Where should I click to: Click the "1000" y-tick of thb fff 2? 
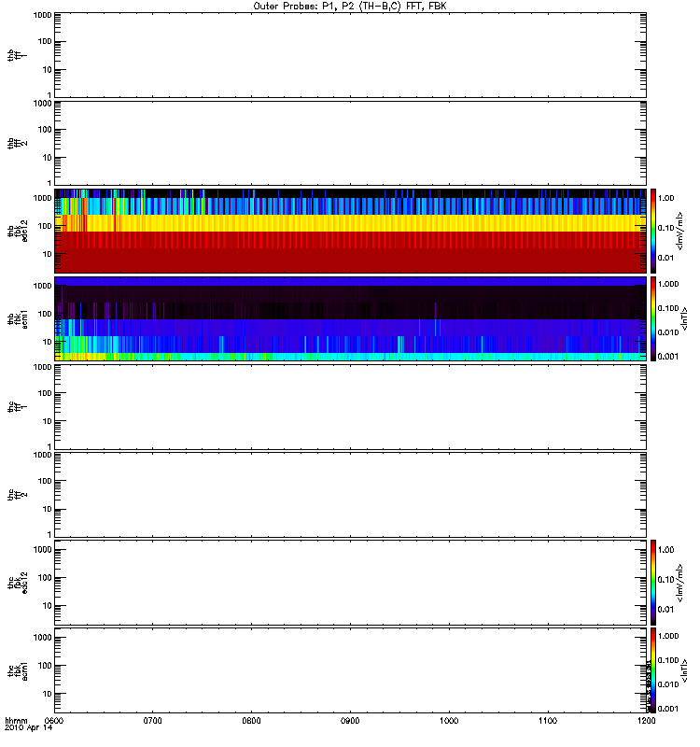[x=42, y=104]
